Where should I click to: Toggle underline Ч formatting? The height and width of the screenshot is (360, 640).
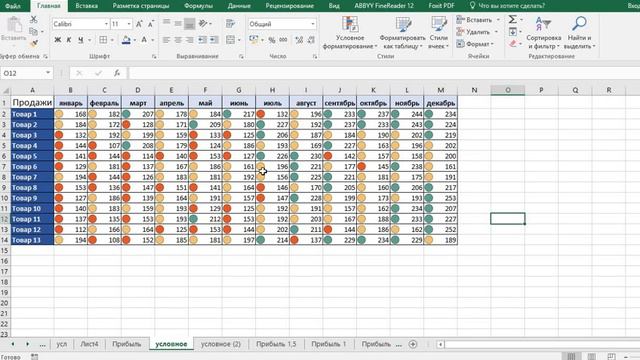[x=80, y=40]
